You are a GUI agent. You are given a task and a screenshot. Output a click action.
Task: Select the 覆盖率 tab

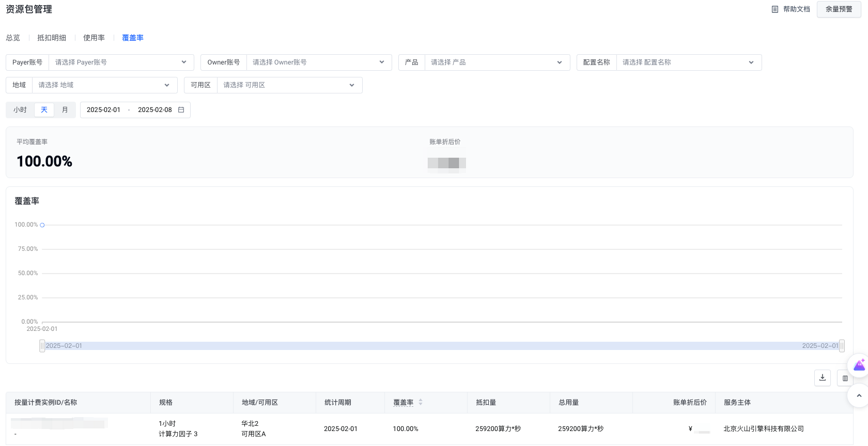133,38
